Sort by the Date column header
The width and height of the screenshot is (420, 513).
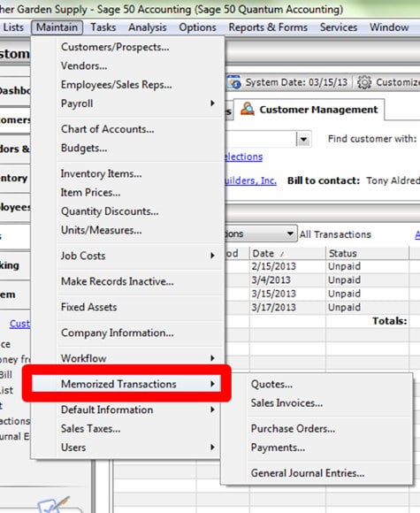[x=287, y=254]
